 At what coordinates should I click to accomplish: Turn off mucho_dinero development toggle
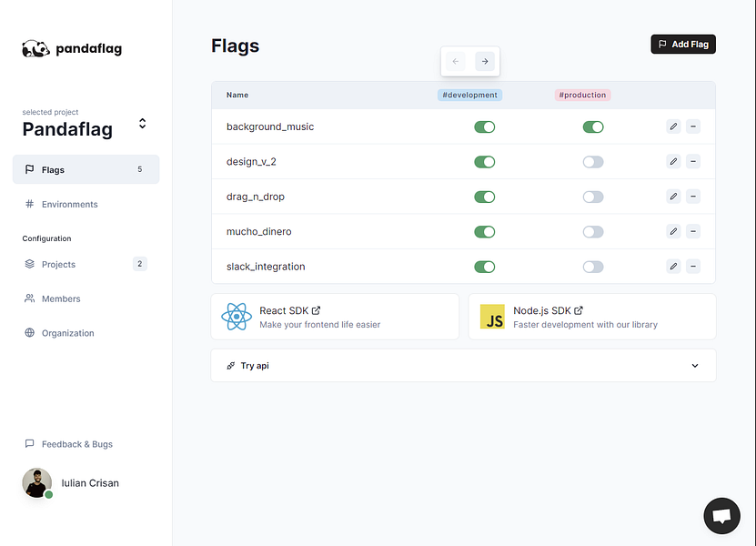coord(484,232)
